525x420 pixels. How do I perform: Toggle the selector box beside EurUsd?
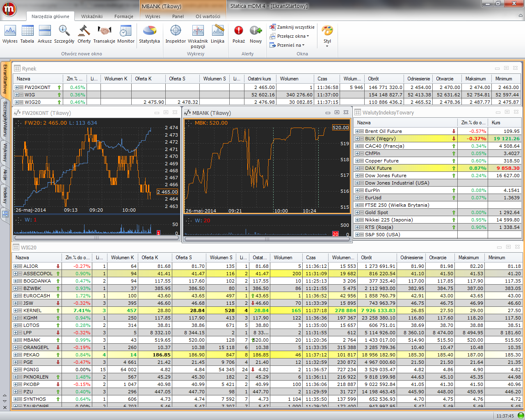pos(361,198)
